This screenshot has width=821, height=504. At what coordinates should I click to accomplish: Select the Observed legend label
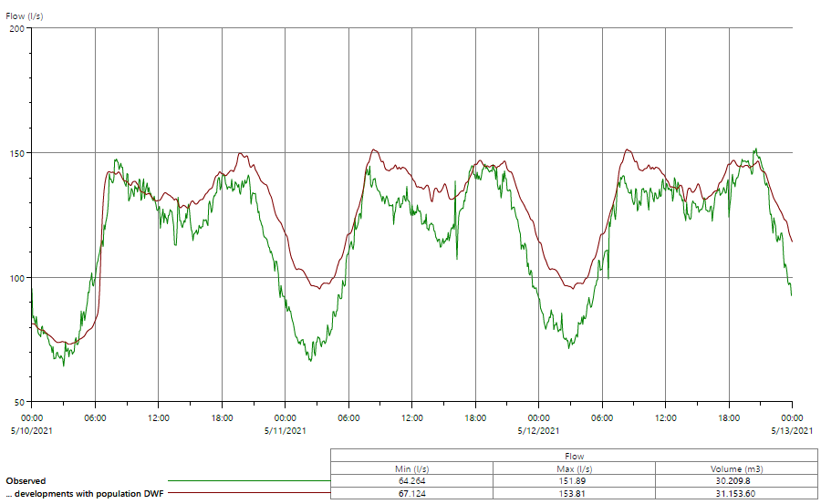(26, 480)
